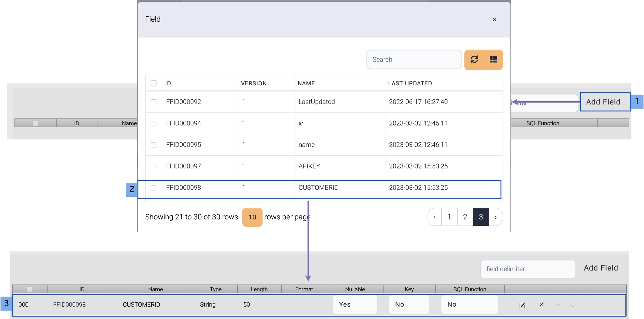Switch to page 2
The height and width of the screenshot is (319, 644).
[x=465, y=217]
